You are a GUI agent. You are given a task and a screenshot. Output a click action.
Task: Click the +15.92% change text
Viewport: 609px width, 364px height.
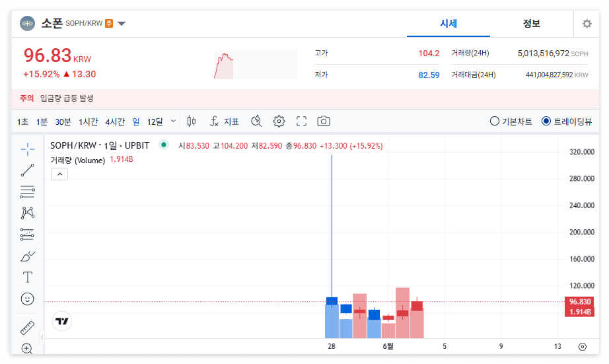point(42,74)
